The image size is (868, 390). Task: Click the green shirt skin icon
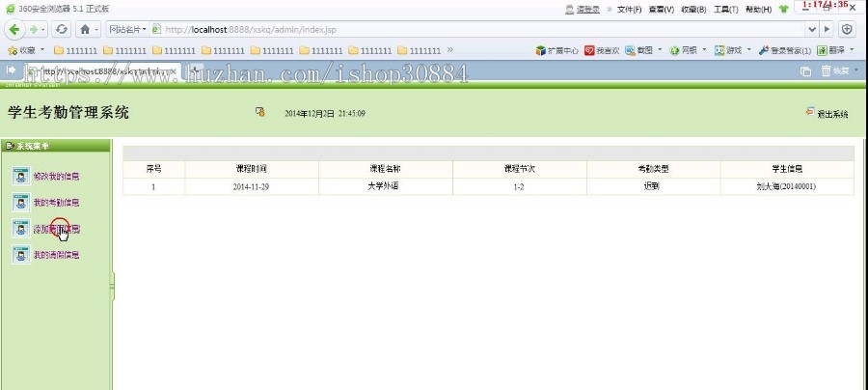pos(783,10)
